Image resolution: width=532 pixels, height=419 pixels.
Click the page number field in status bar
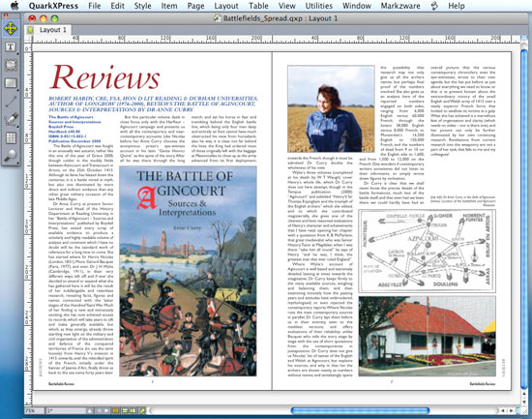[x=65, y=410]
